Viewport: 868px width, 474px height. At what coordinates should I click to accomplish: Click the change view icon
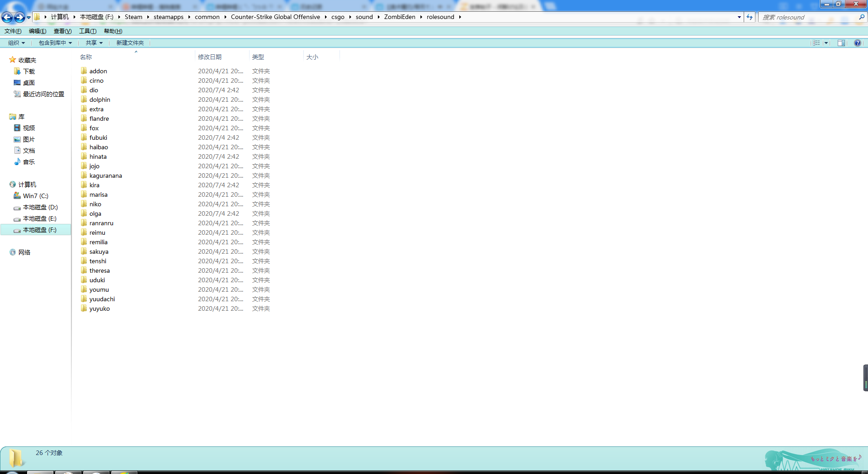[816, 43]
